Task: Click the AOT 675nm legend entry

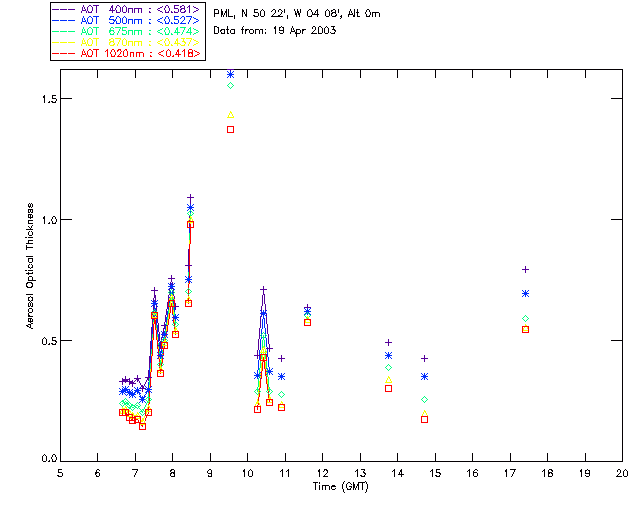Action: point(128,31)
